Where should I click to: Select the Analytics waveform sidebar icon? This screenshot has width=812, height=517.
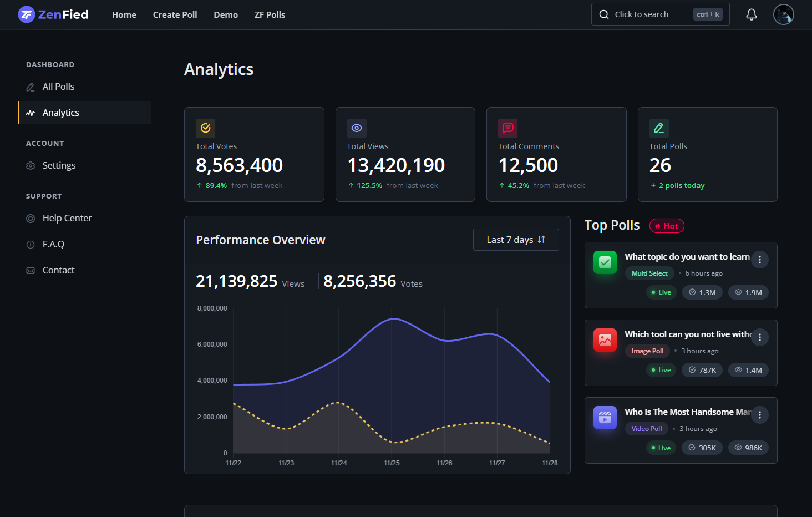pos(30,113)
